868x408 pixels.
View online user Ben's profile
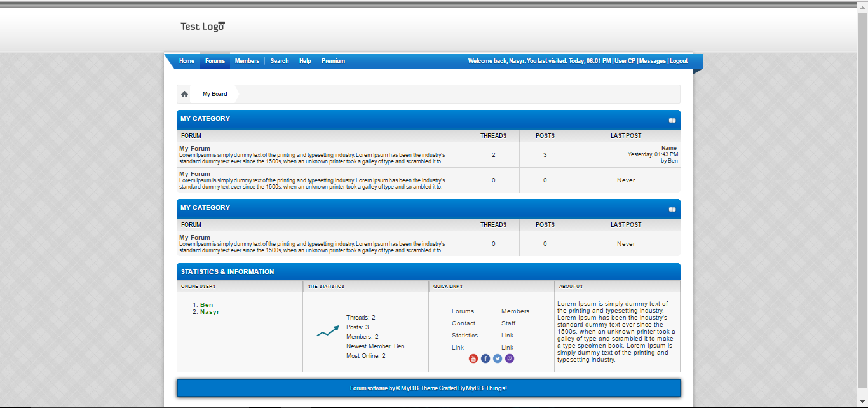207,305
